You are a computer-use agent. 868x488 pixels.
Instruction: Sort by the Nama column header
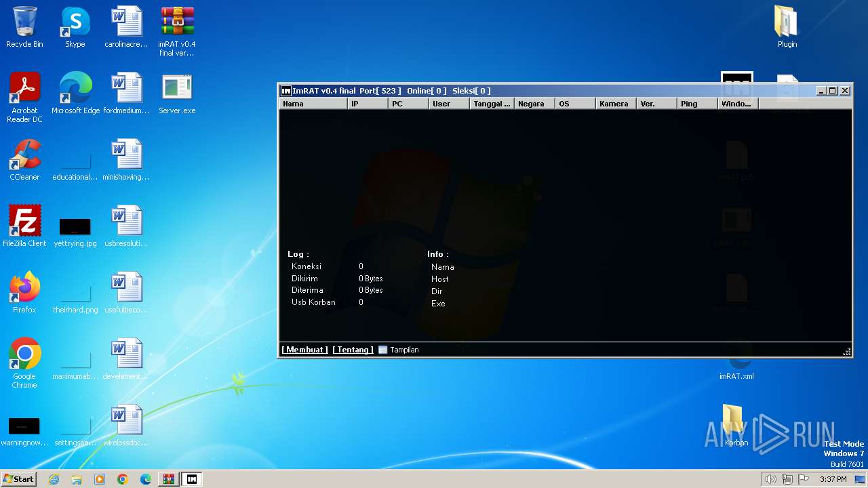(x=313, y=104)
